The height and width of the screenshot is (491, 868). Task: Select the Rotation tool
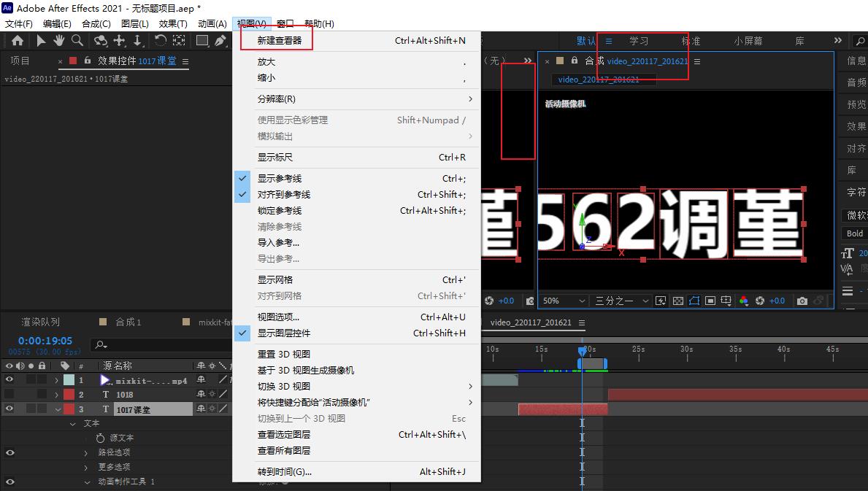coord(161,40)
